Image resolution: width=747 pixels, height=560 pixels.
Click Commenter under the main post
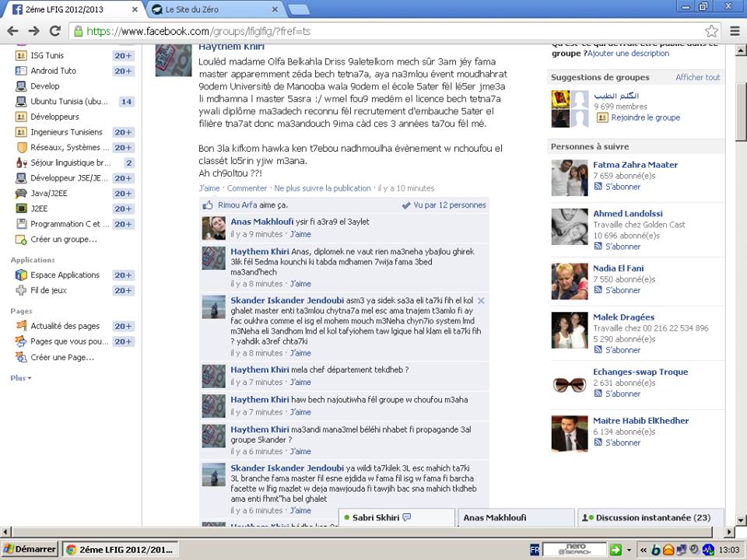click(x=247, y=188)
